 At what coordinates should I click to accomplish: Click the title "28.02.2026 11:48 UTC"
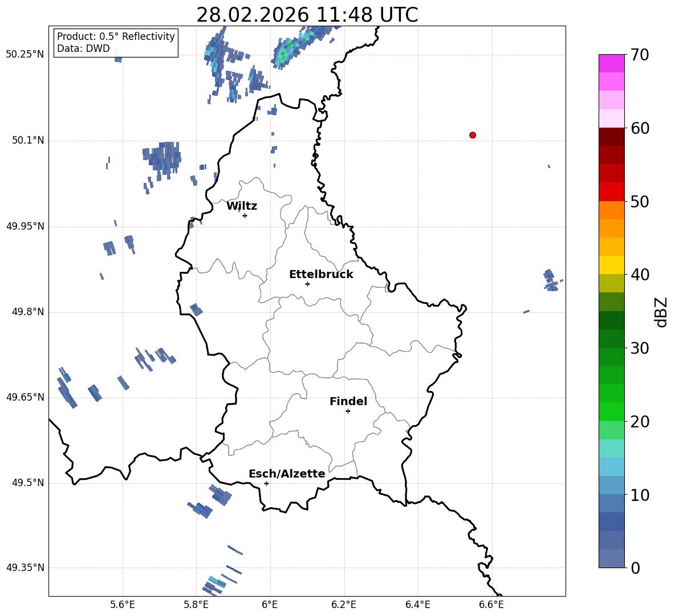pyautogui.click(x=307, y=15)
